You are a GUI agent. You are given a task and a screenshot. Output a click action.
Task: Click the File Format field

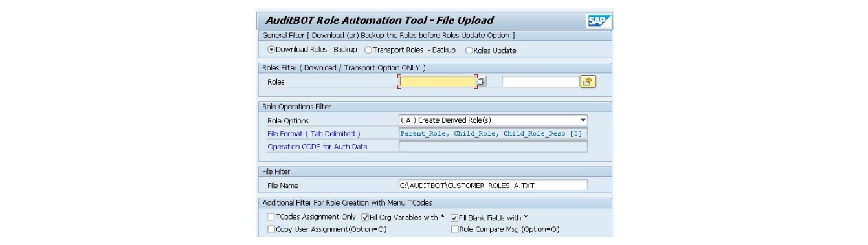tap(493, 133)
